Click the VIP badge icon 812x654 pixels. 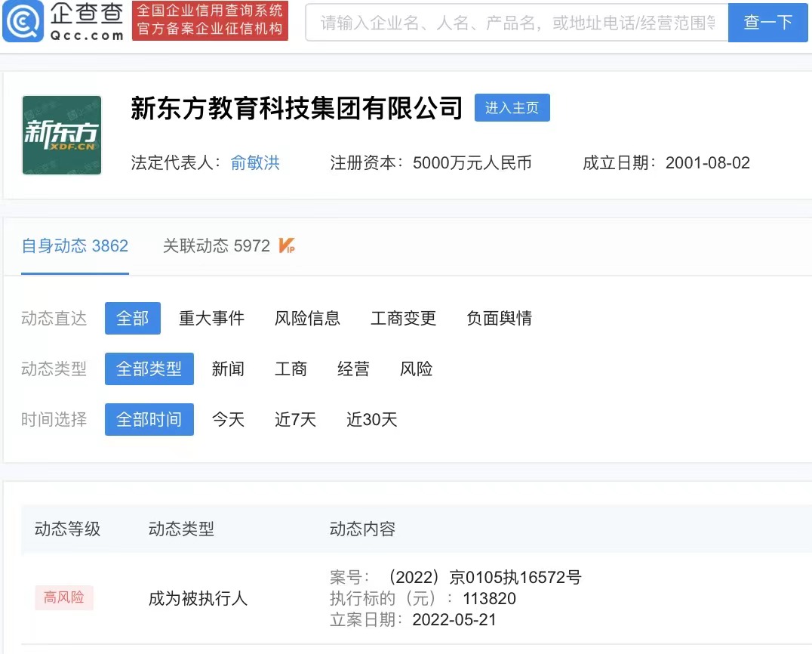[x=286, y=245]
